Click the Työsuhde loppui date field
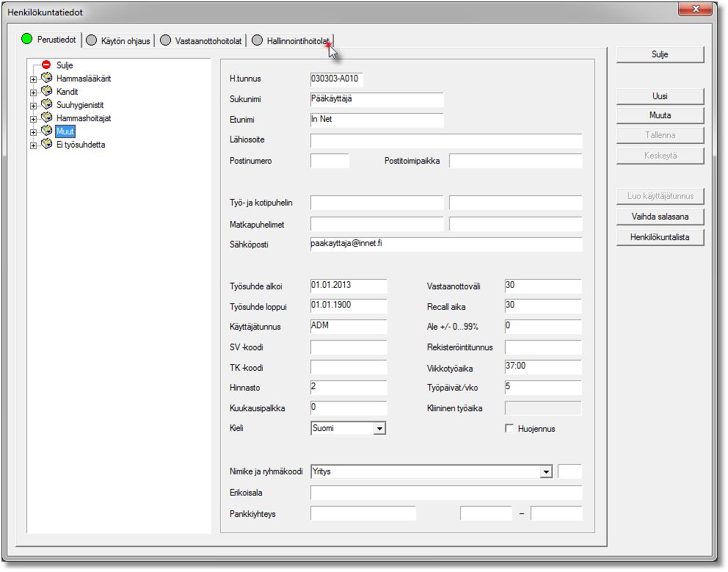The image size is (728, 572). point(348,306)
